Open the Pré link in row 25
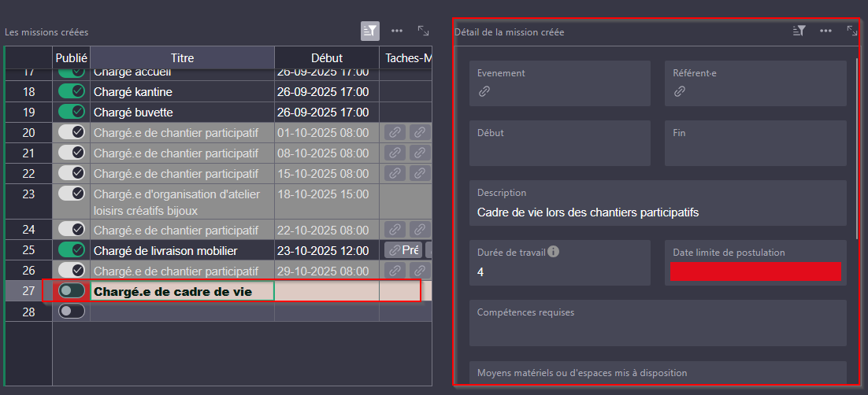Viewport: 868px width, 395px height. click(x=402, y=250)
